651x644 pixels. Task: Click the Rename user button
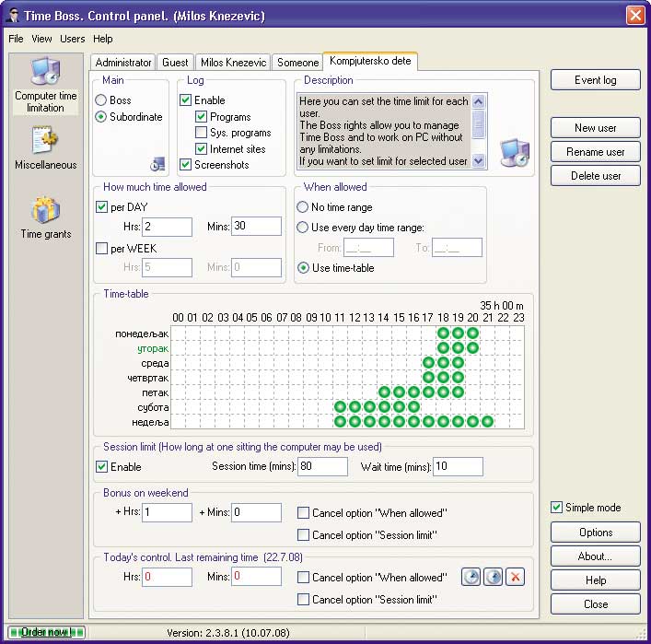tap(596, 152)
